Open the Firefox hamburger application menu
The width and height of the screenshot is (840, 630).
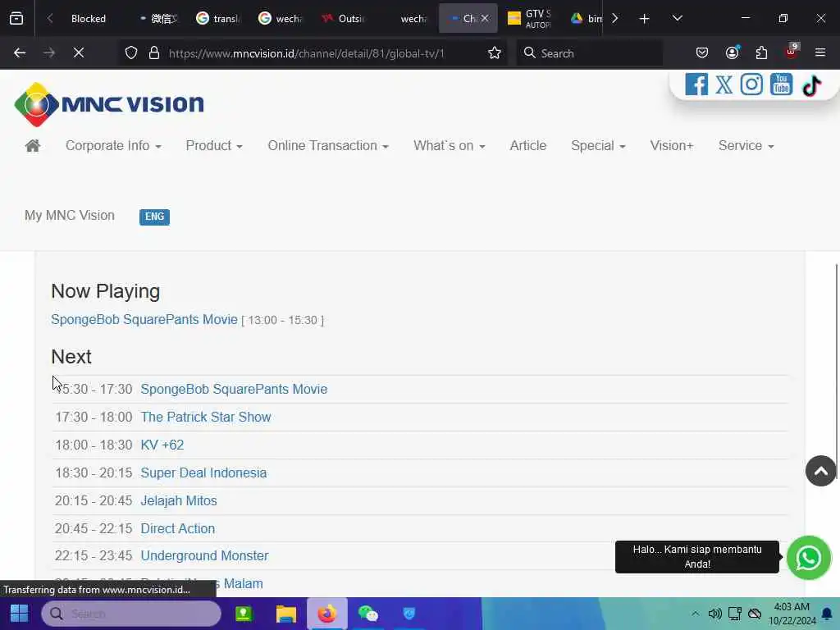click(x=820, y=52)
